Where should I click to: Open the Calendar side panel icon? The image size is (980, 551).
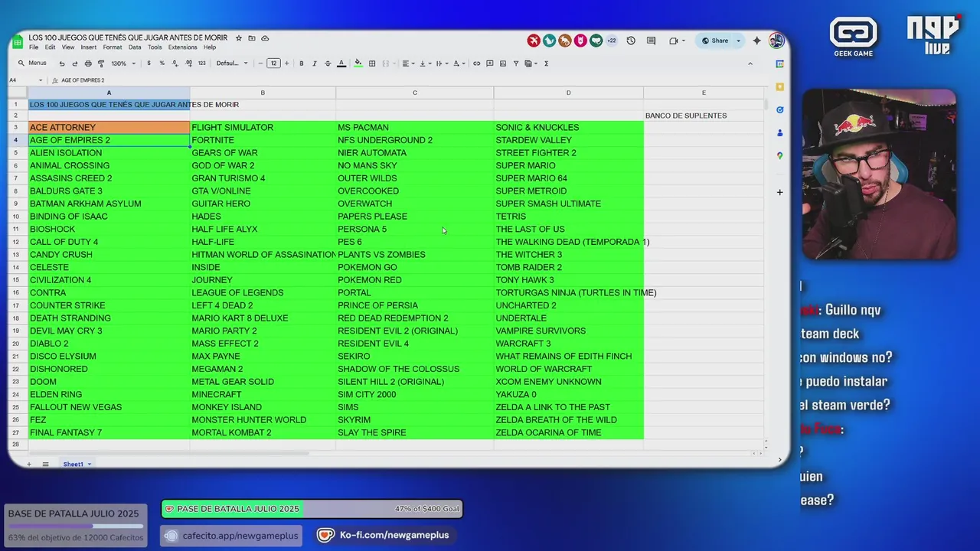[779, 64]
